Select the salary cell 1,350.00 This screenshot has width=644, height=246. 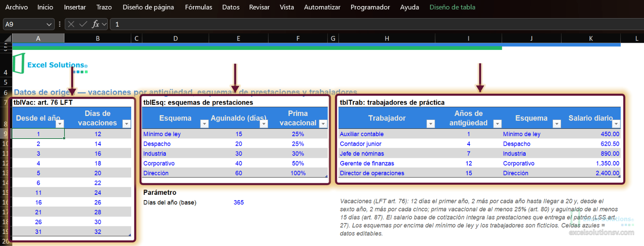[591, 163]
